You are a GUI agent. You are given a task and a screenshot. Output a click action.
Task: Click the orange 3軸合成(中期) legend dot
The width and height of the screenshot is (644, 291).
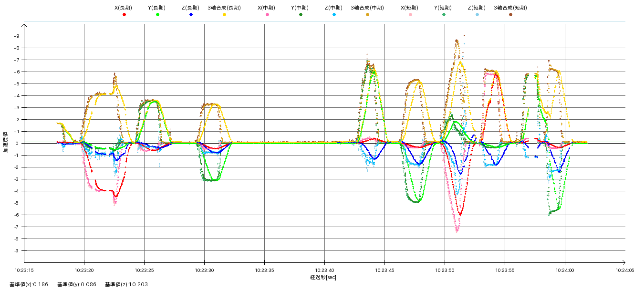[x=367, y=15]
